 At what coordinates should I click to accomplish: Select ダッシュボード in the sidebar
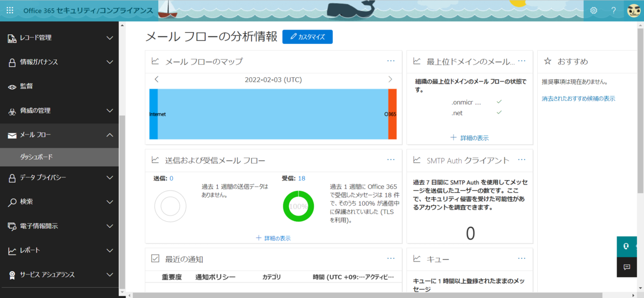click(59, 157)
